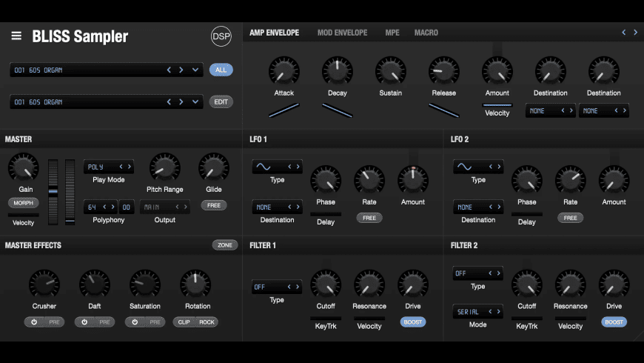Toggle the FREE button under Glide

(x=214, y=205)
